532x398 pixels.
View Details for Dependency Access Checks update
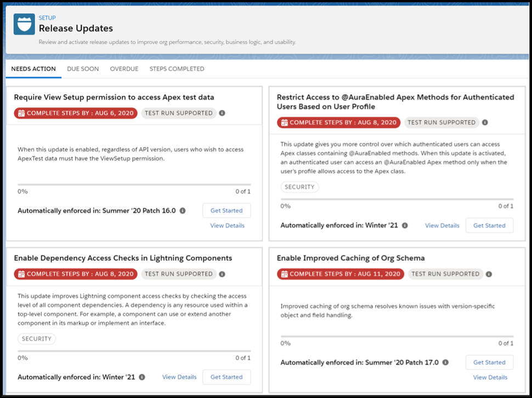tap(179, 377)
